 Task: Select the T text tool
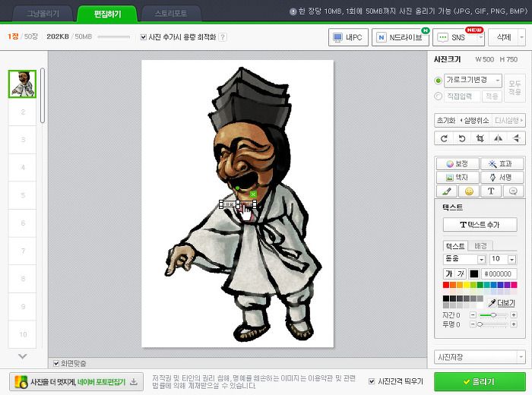click(x=491, y=191)
